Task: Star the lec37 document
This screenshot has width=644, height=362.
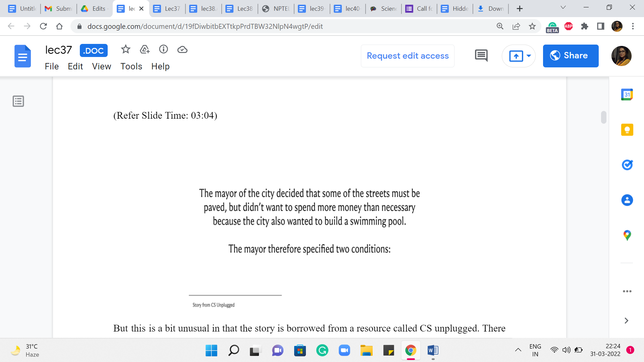Action: coord(125,50)
